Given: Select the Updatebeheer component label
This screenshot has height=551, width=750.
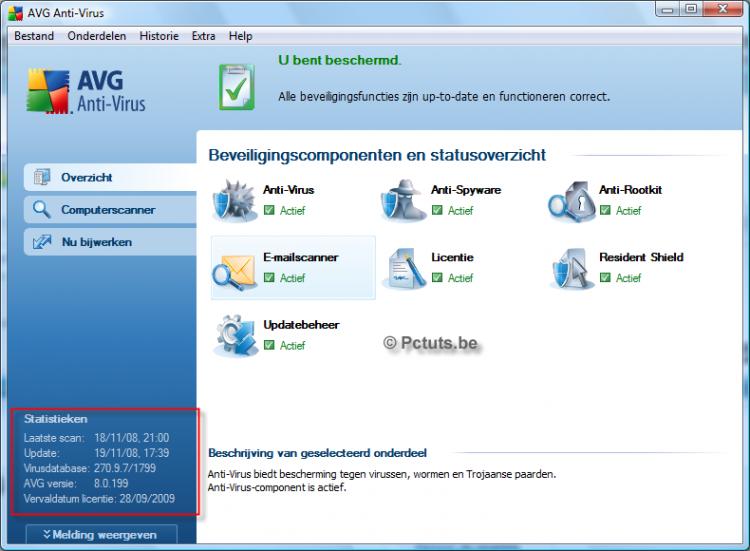Looking at the screenshot, I should [301, 325].
